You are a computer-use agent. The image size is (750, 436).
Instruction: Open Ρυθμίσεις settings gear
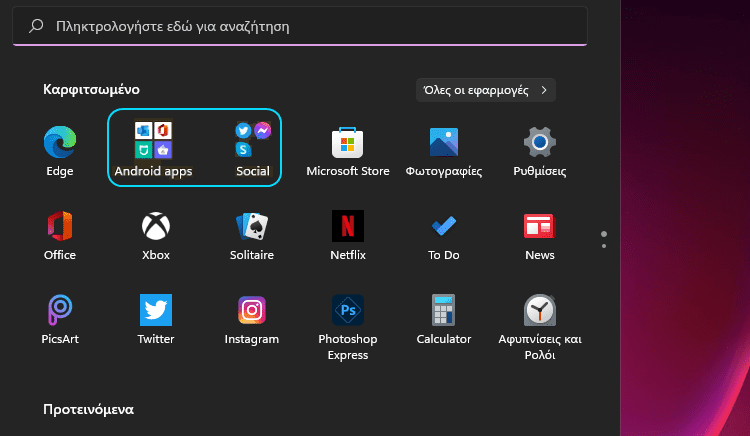click(x=540, y=142)
